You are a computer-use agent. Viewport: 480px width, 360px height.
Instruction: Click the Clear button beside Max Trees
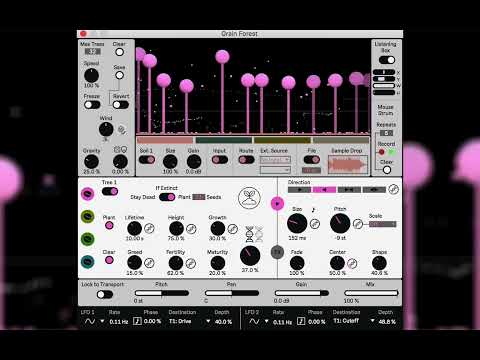[119, 52]
